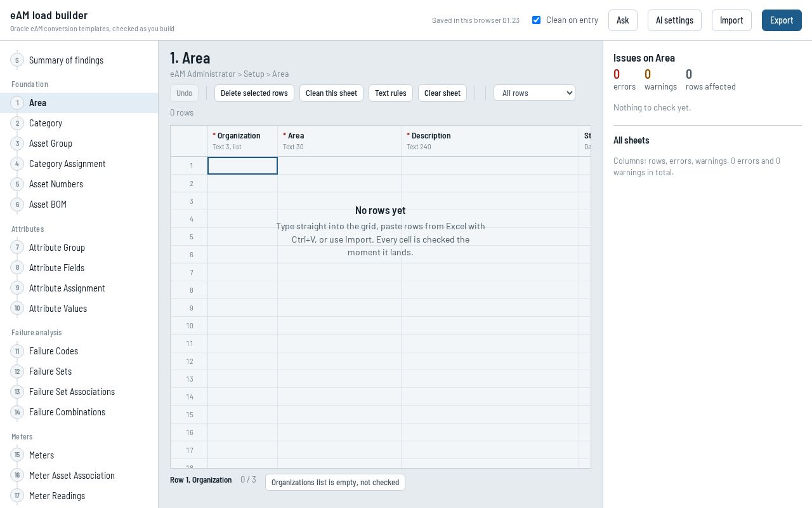Viewport: 812px width, 508px height.
Task: Click the Import button
Action: tap(731, 20)
